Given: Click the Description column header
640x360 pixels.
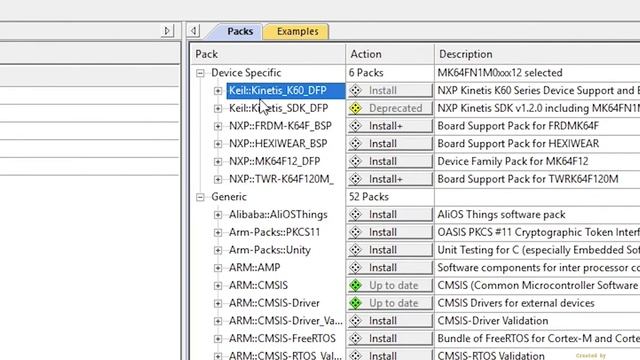Looking at the screenshot, I should point(538,54).
